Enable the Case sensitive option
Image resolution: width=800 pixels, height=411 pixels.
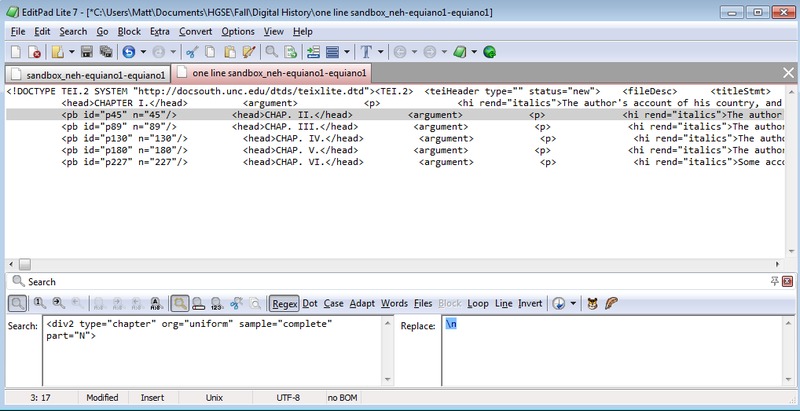click(333, 303)
